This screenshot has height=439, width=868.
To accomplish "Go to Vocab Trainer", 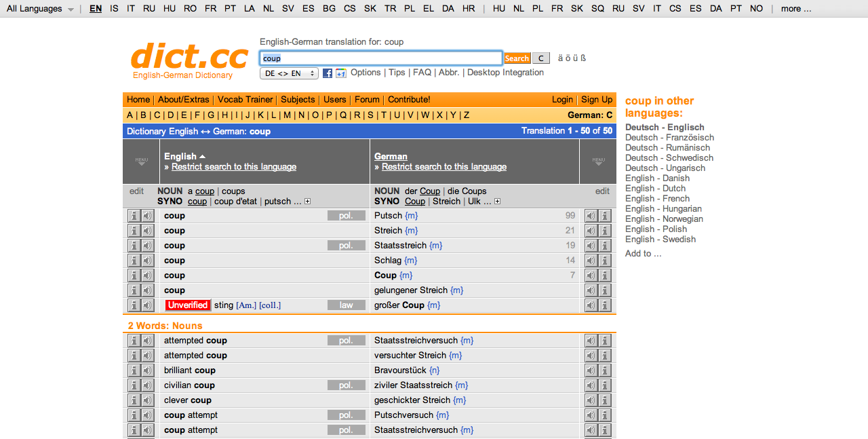I will coord(245,99).
